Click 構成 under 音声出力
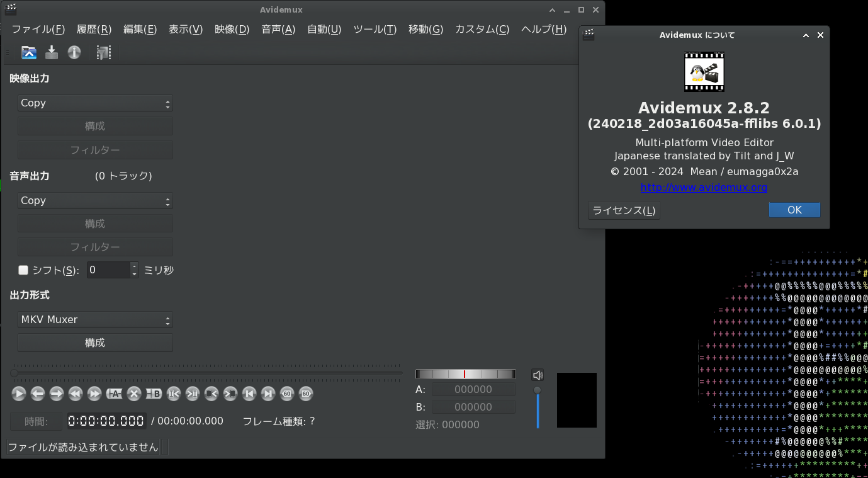Viewport: 868px width, 478px height. [x=95, y=224]
